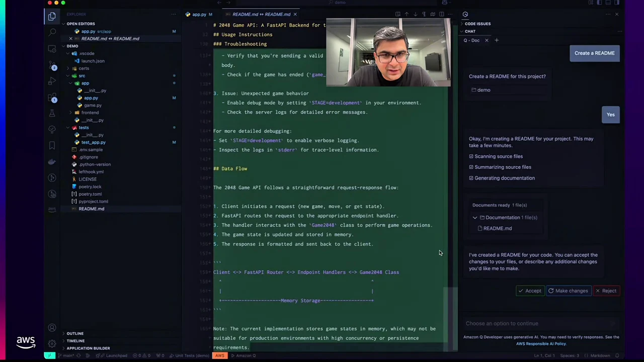Viewport: 644px width, 362px height.
Task: Go to next change arrow in diff toolbar
Action: (415, 14)
